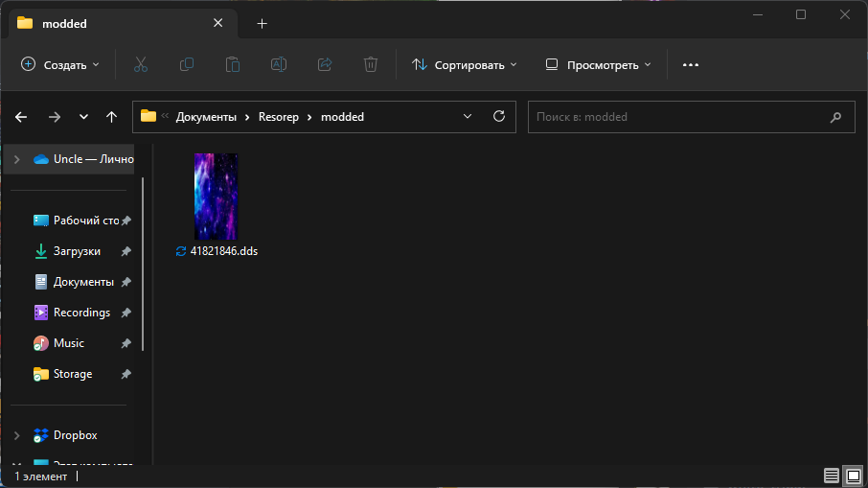Viewport: 868px width, 488px height.
Task: Add a new tab with plus
Action: point(263,23)
